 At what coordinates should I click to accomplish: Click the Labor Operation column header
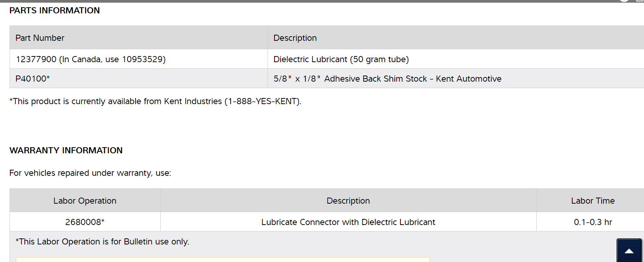pos(85,201)
